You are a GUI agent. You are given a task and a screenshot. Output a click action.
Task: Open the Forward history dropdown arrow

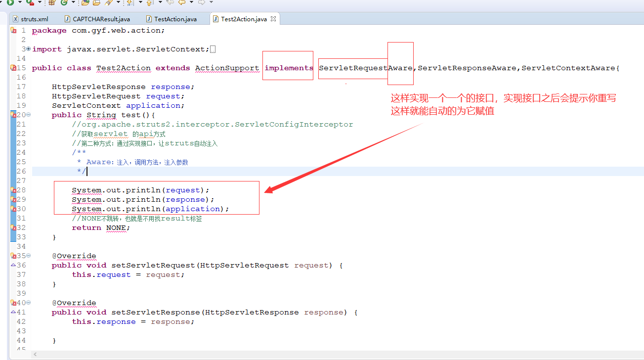tap(211, 2)
